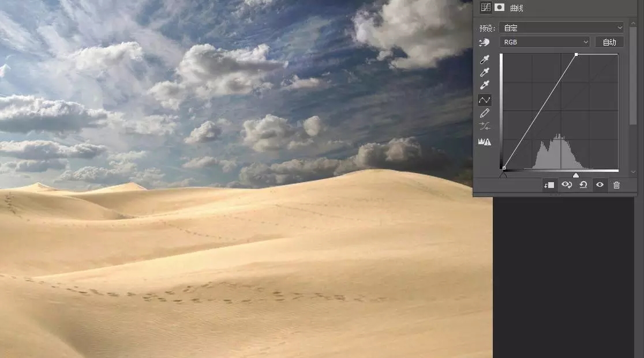Image resolution: width=644 pixels, height=358 pixels.
Task: Select the gray point eyedropper
Action: (x=485, y=73)
